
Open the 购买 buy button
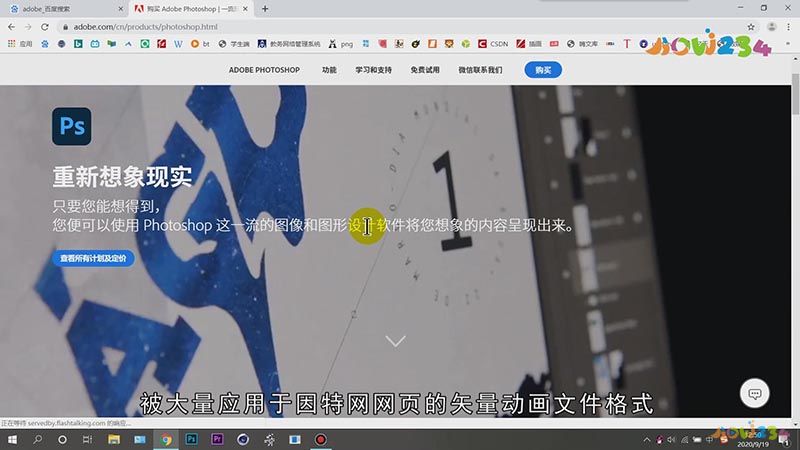[543, 70]
